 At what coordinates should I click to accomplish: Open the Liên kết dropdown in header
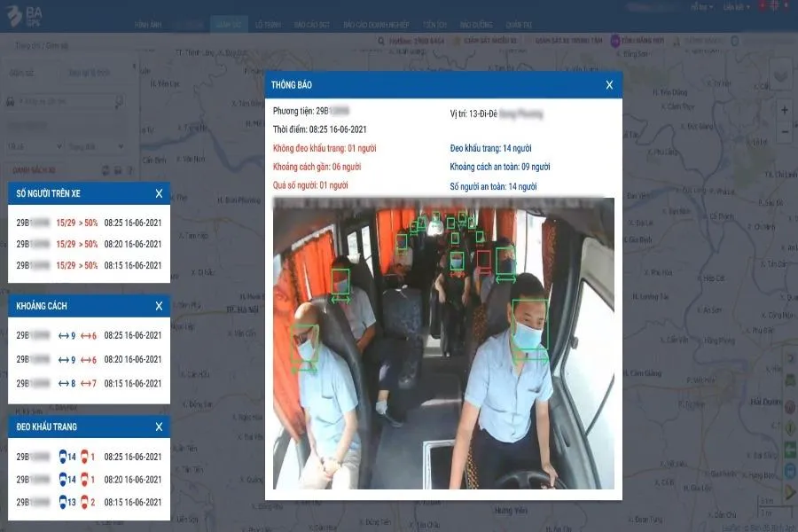736,7
